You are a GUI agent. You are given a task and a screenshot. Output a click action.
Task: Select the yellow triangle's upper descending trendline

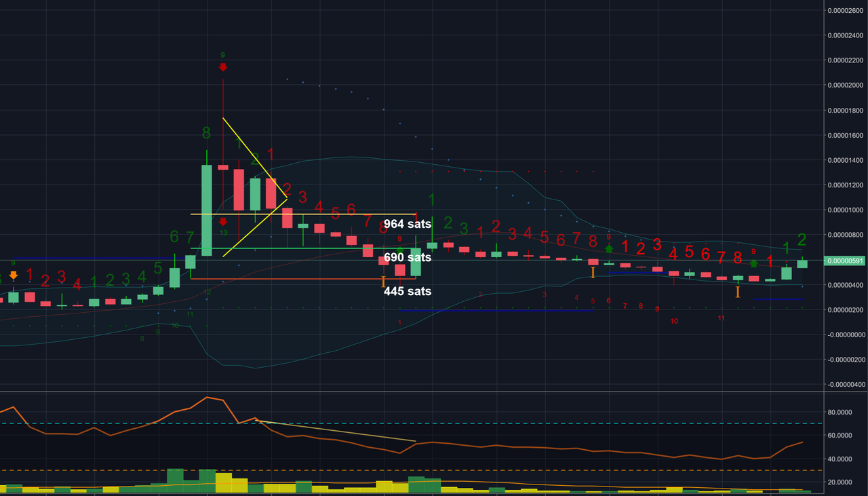(254, 159)
